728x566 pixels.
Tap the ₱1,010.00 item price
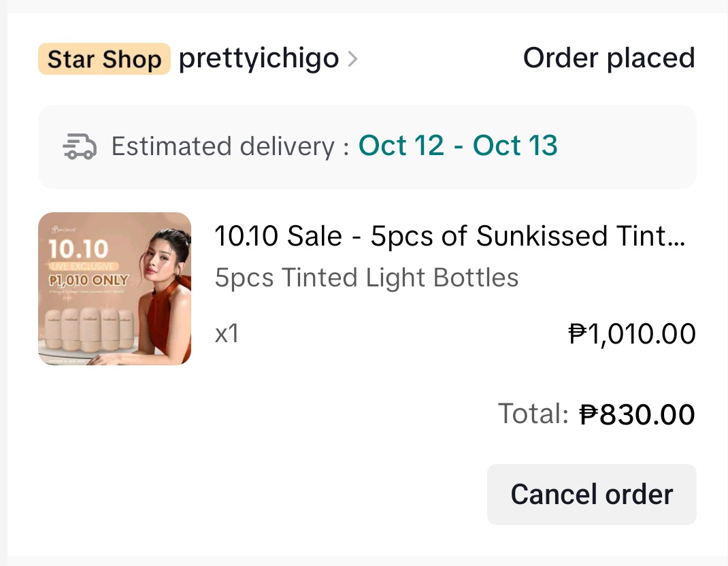pos(632,334)
